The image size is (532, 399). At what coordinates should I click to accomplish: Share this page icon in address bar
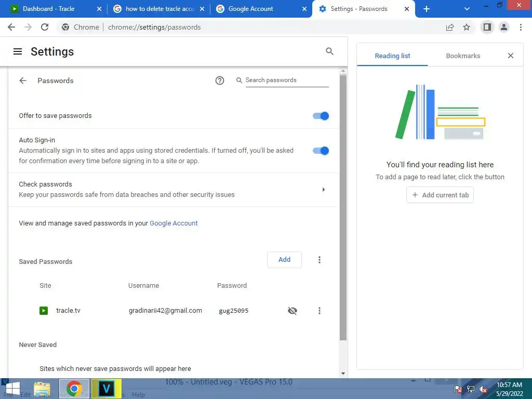450,27
